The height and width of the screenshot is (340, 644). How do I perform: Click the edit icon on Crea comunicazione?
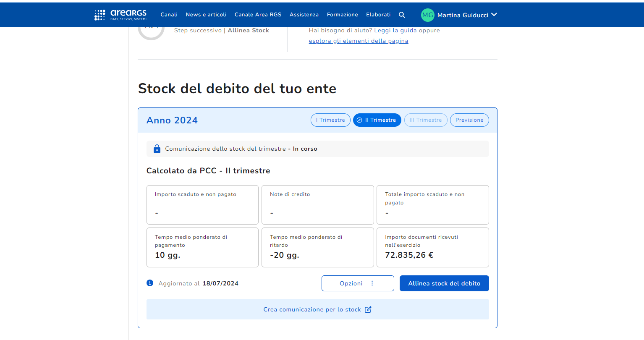pyautogui.click(x=368, y=309)
